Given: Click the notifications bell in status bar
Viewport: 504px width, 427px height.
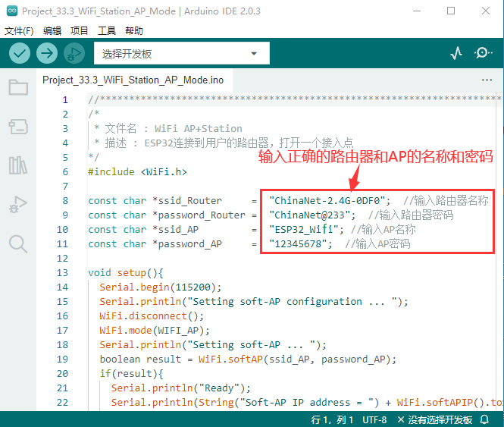Looking at the screenshot, I should click(x=484, y=419).
